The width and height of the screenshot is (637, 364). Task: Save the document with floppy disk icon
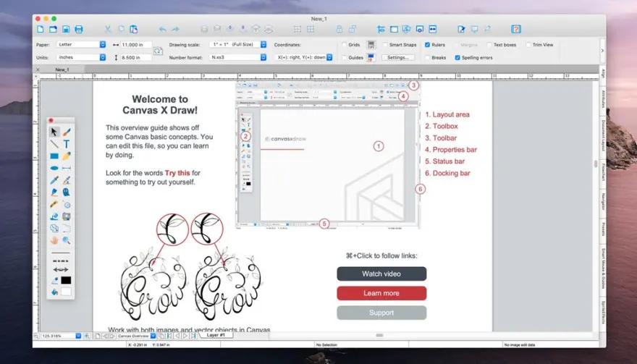tap(66, 29)
